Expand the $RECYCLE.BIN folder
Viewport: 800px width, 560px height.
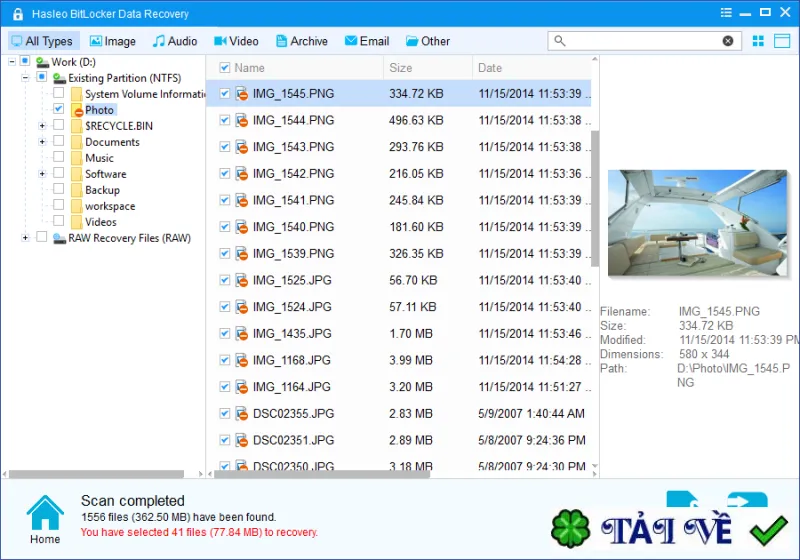coord(42,125)
